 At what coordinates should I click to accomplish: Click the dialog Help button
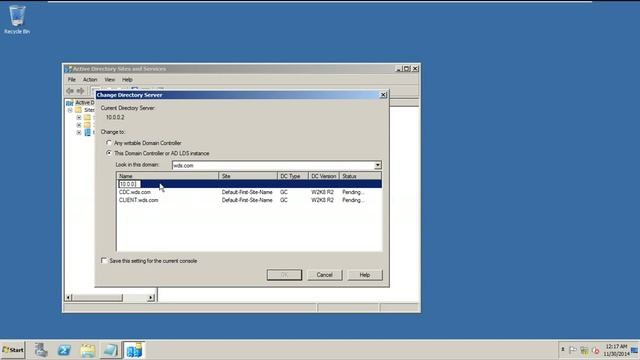click(x=365, y=275)
